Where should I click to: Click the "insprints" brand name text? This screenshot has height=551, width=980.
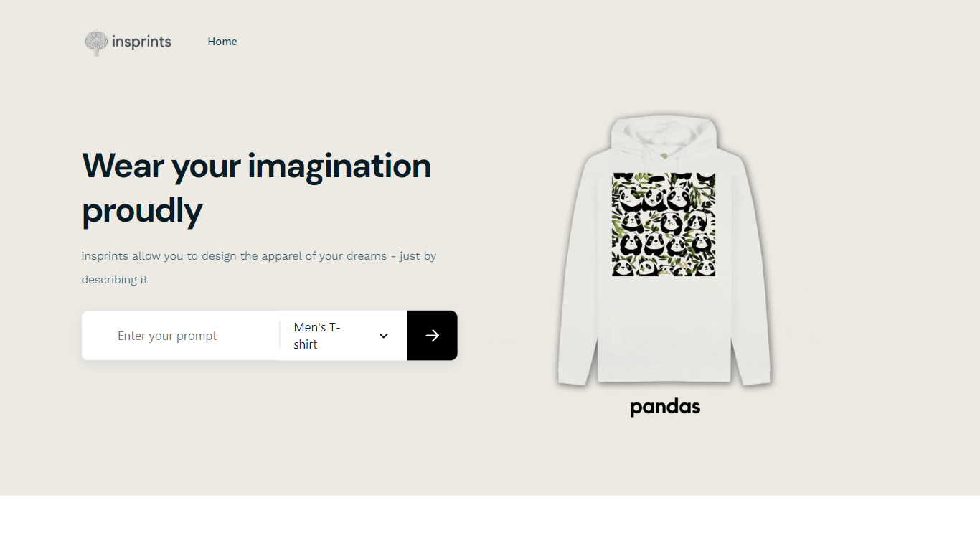(x=141, y=42)
